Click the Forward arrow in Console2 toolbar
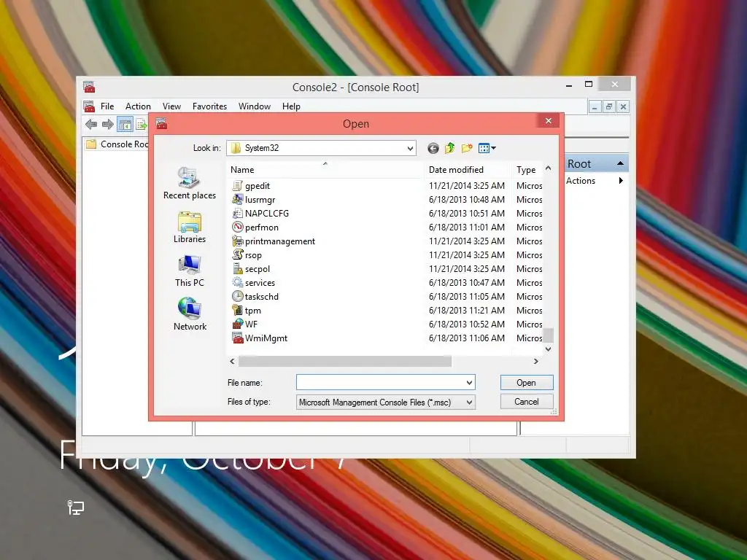 [108, 125]
